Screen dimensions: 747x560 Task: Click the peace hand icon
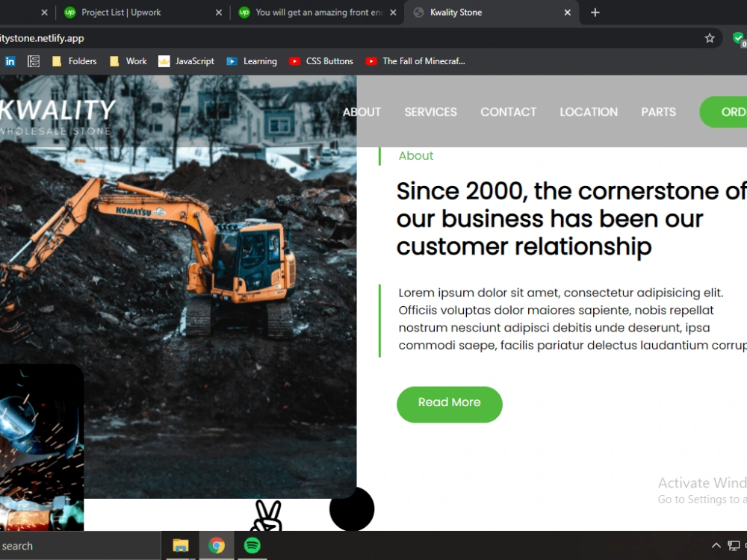[x=267, y=515]
